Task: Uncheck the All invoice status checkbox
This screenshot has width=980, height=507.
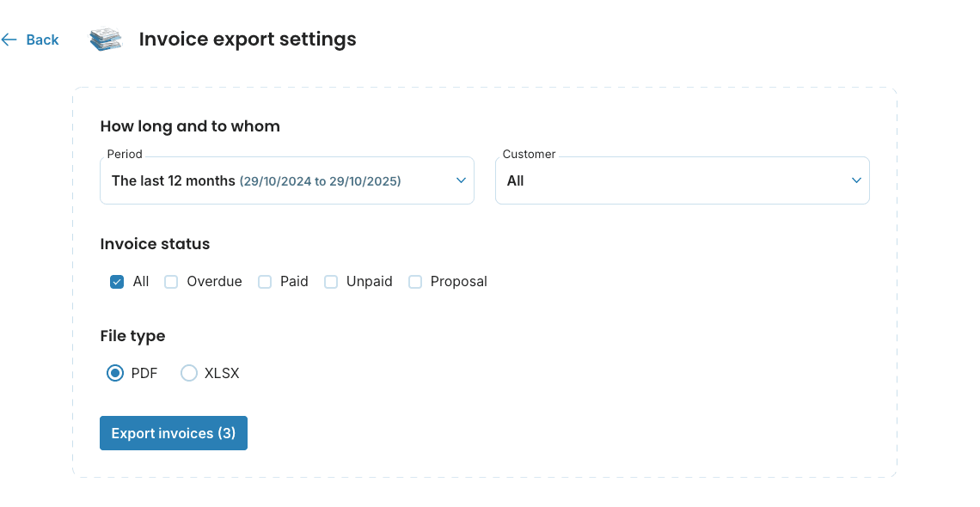Action: tap(117, 281)
